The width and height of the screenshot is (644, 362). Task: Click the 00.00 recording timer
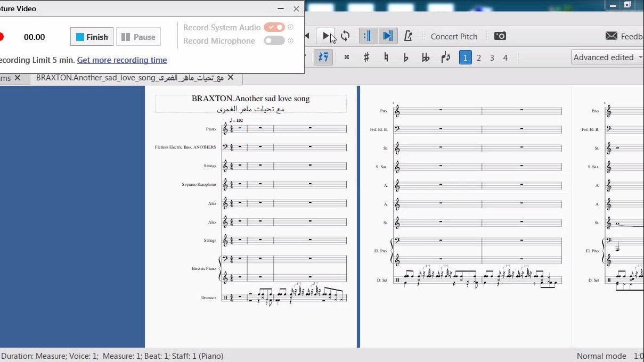coord(34,37)
